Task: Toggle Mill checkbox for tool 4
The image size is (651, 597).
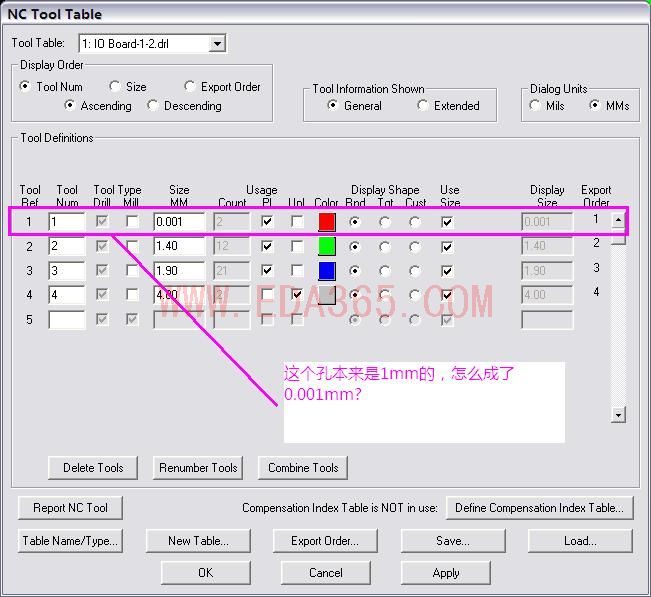Action: point(132,295)
